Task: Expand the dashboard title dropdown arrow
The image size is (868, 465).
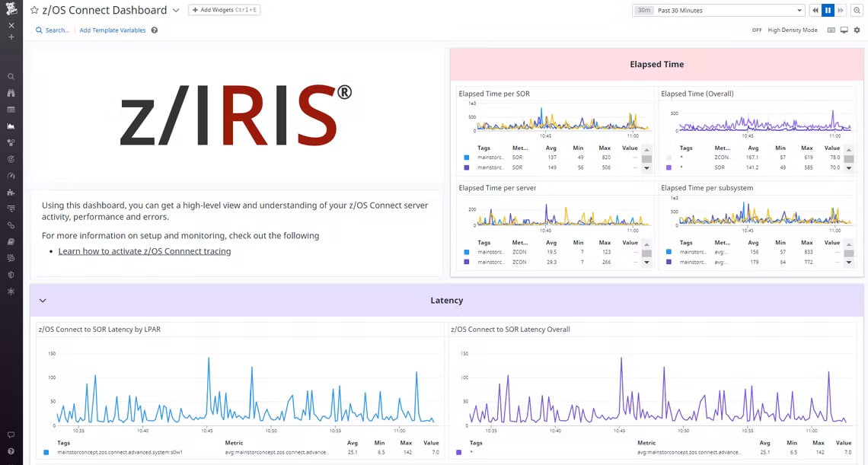Action: pyautogui.click(x=175, y=10)
